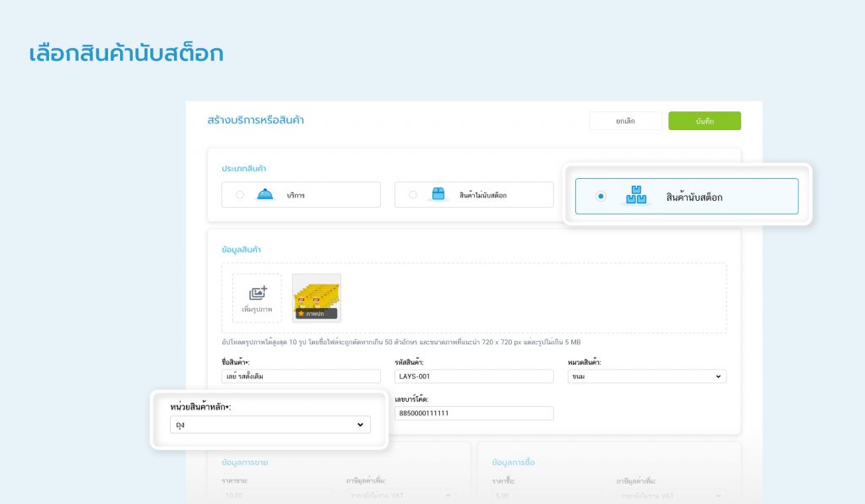Click the stacked boxes icon for สินค้านับสต็อก
This screenshot has height=504, width=865.
click(x=636, y=196)
